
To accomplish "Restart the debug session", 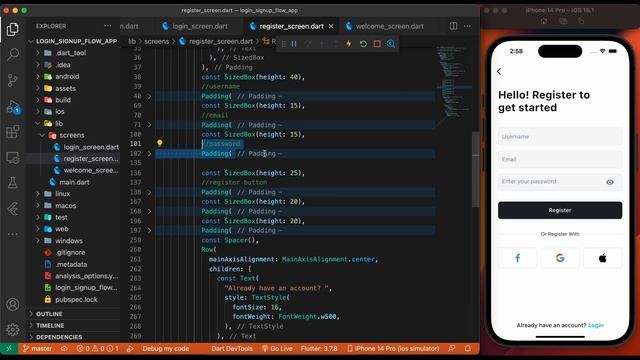I will [x=363, y=44].
